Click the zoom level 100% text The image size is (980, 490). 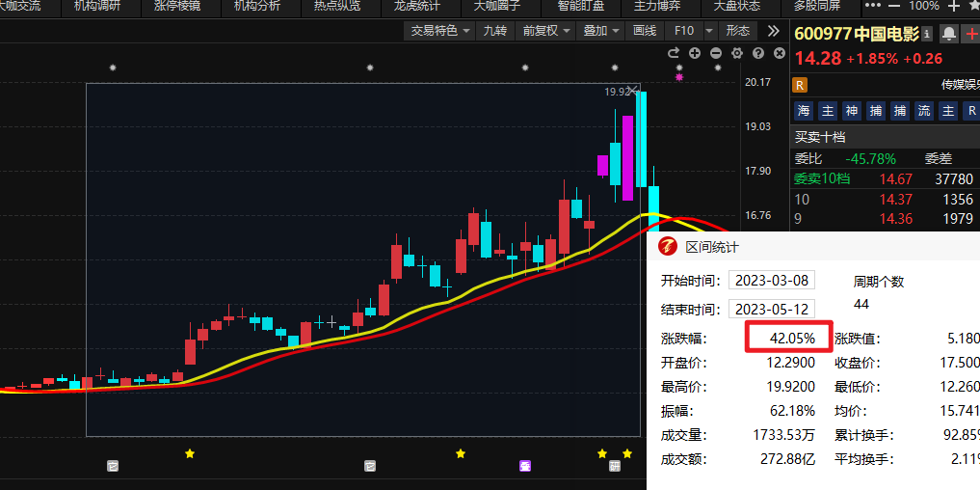coord(924,6)
